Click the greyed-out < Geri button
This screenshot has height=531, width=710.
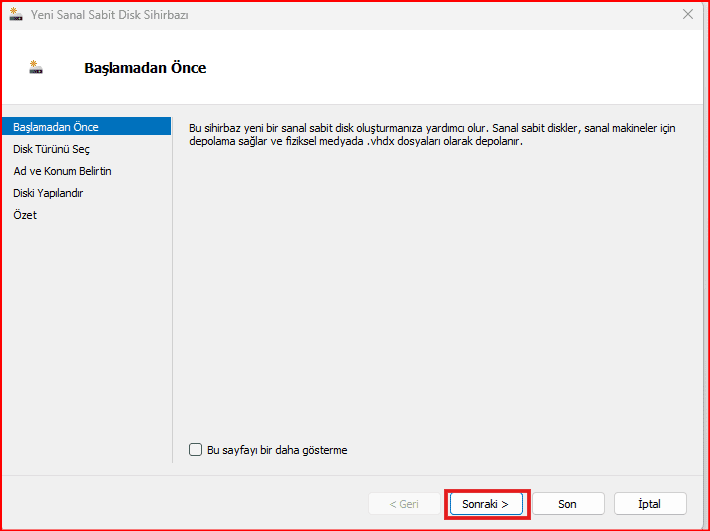(x=404, y=504)
